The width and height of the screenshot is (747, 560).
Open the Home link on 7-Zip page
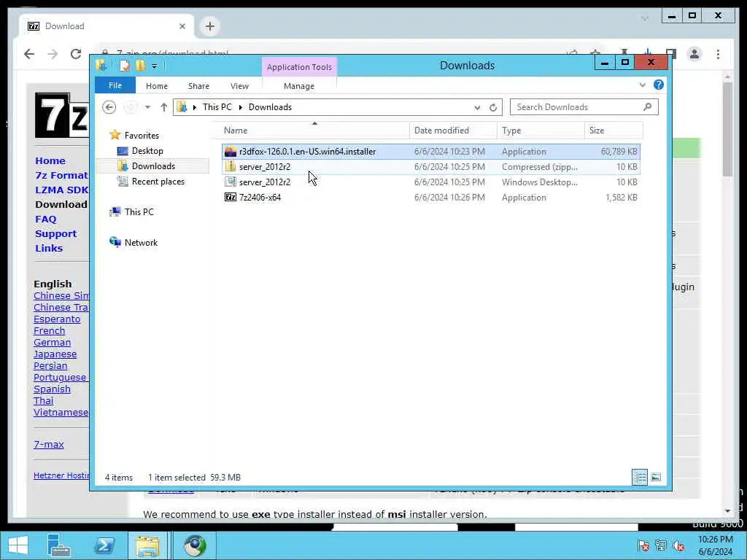pyautogui.click(x=50, y=161)
